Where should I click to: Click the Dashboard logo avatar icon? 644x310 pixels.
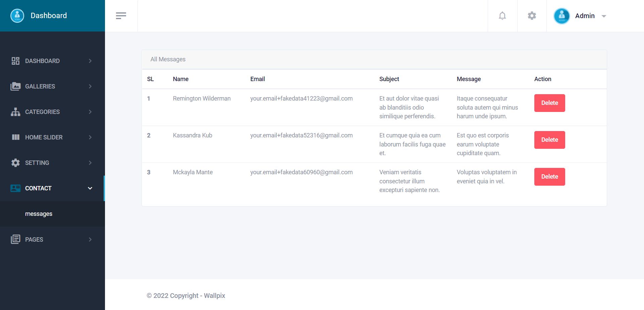tap(17, 16)
